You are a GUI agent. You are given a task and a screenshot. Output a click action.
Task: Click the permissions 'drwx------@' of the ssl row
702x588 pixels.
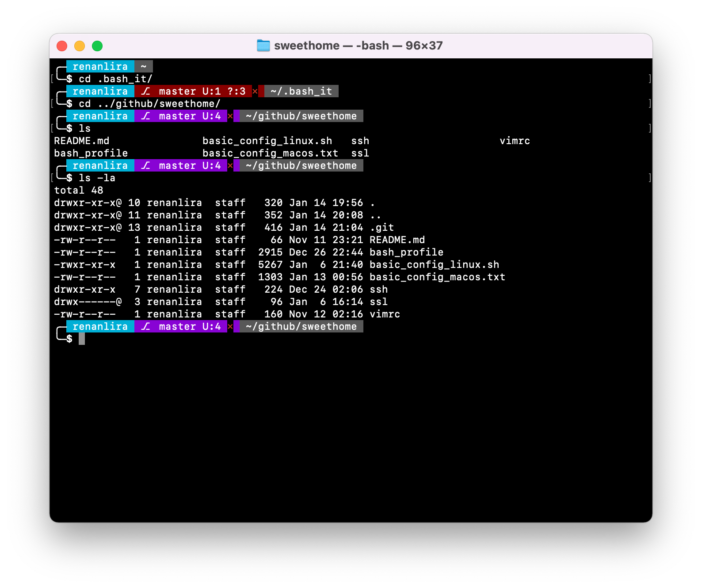pos(88,302)
